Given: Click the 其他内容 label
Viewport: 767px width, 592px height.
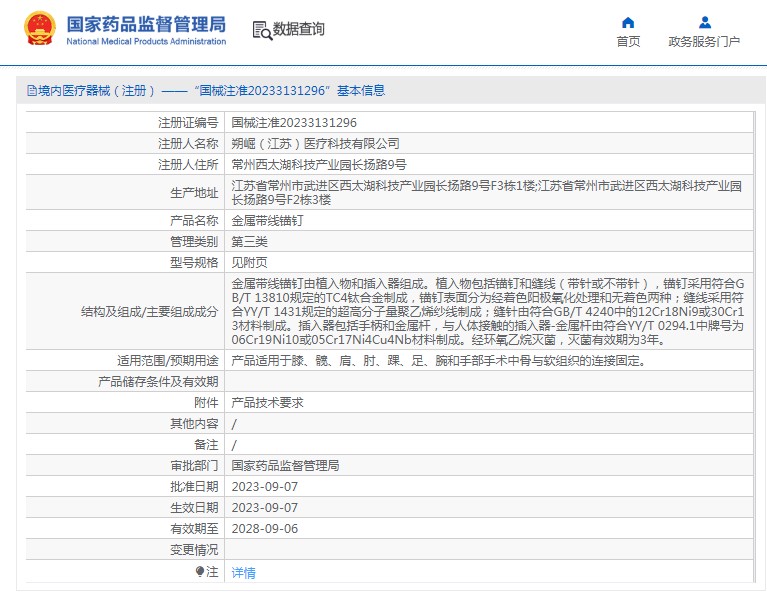Looking at the screenshot, I should [x=194, y=424].
